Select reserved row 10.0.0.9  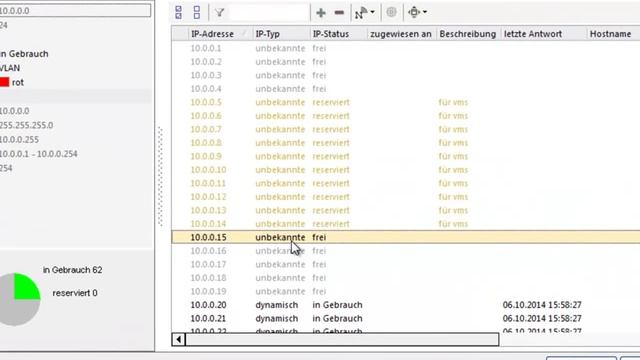click(406, 156)
